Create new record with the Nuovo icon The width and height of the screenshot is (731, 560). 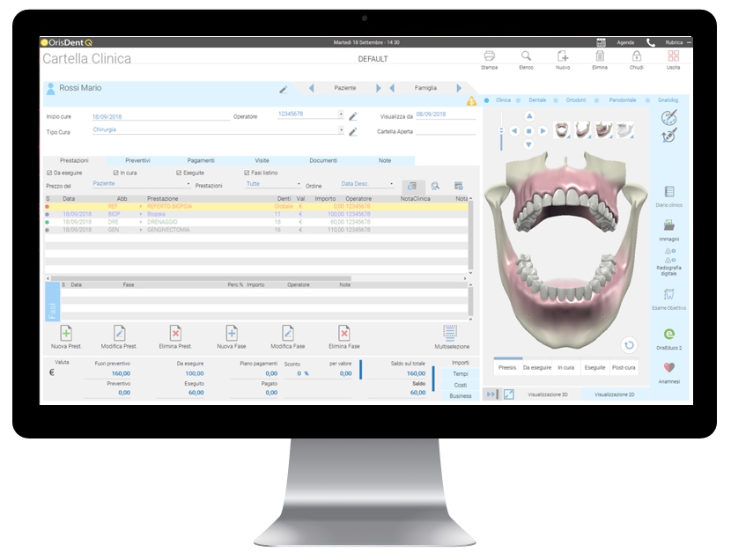coord(564,55)
